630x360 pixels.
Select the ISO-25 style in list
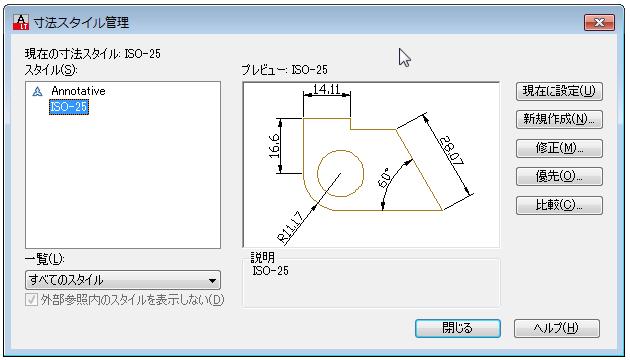(69, 107)
